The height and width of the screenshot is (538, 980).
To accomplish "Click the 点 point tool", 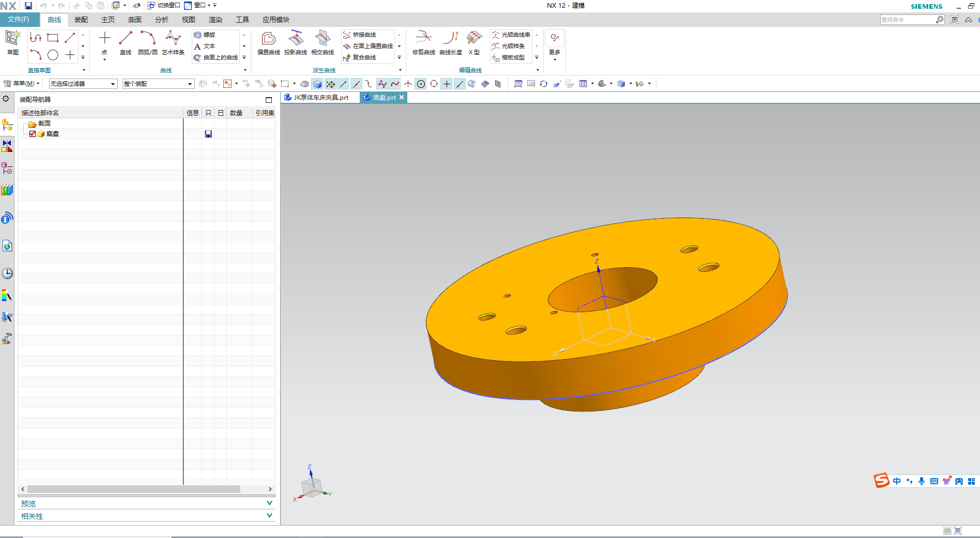I will click(104, 43).
